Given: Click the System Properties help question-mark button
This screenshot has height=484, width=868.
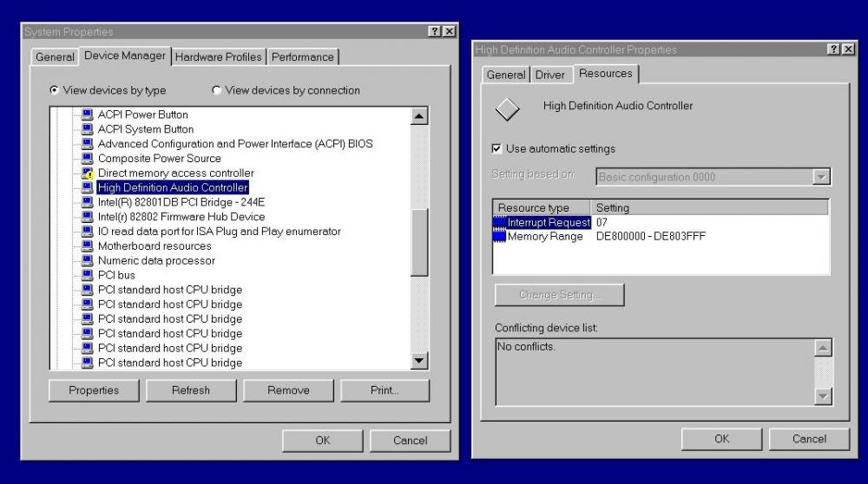Looking at the screenshot, I should coord(435,31).
